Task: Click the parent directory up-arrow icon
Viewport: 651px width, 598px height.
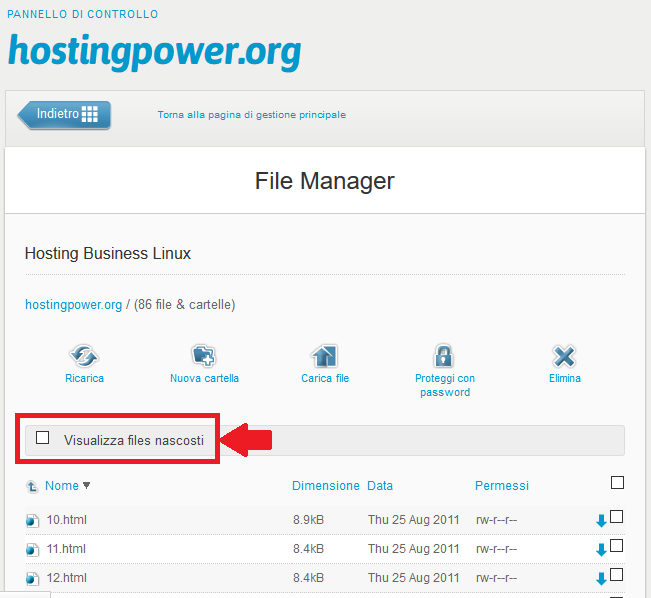Action: pos(33,487)
